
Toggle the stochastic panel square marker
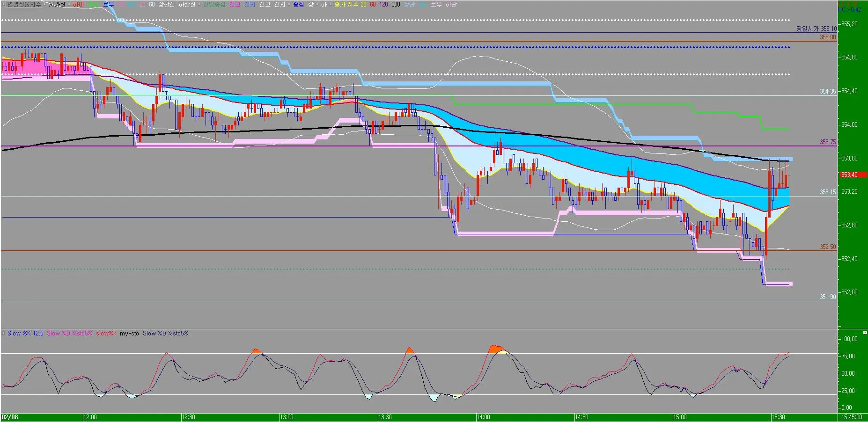tap(4, 333)
